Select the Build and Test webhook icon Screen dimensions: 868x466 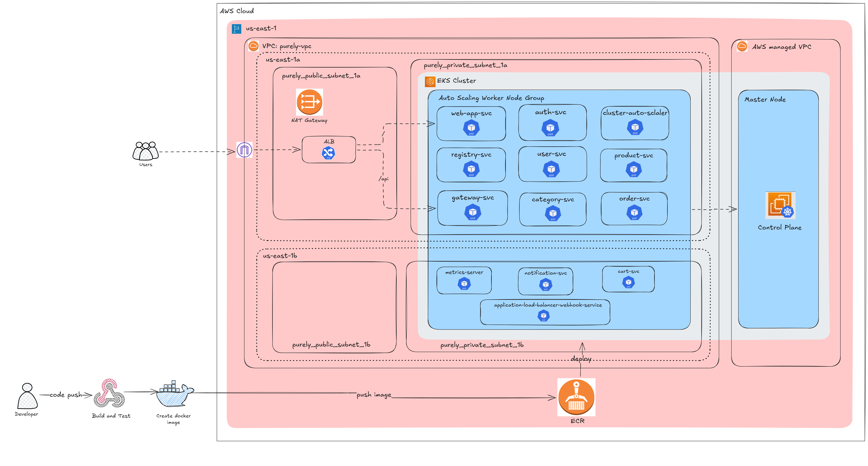(110, 393)
